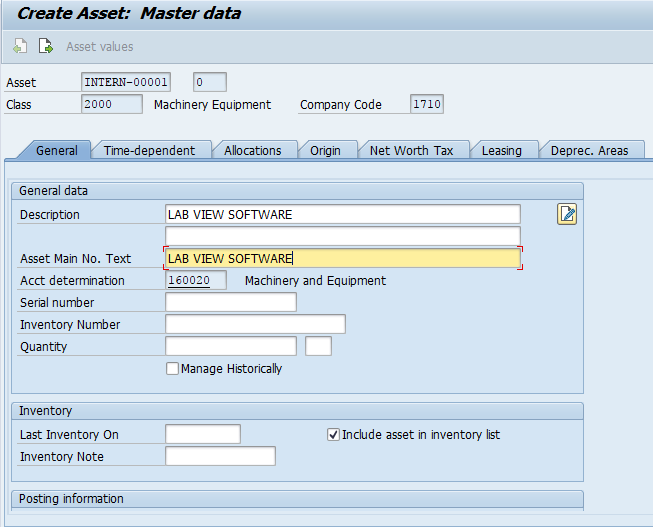Select the General tab
This screenshot has width=653, height=527.
pyautogui.click(x=56, y=150)
